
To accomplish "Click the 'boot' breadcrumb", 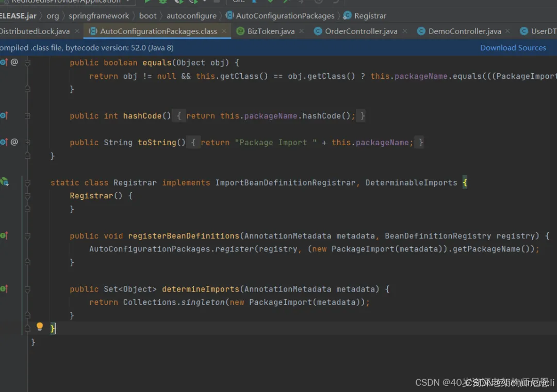I will pyautogui.click(x=148, y=16).
